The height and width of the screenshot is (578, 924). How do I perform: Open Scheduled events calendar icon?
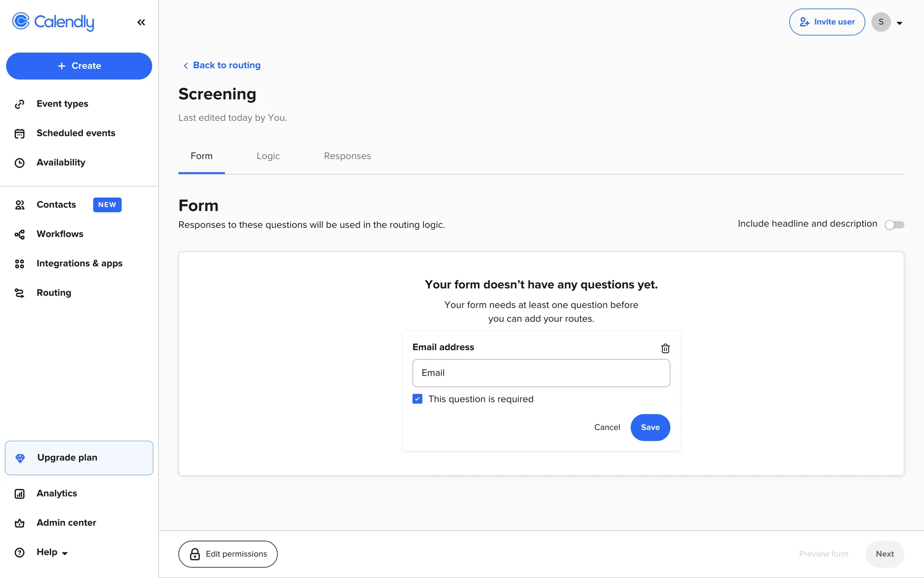(19, 133)
